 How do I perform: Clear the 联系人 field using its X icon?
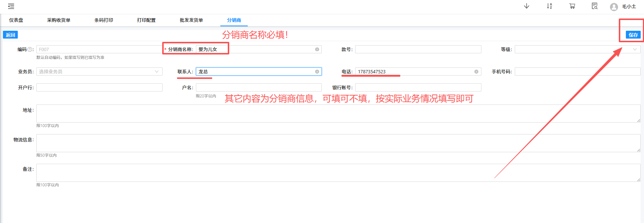(317, 71)
